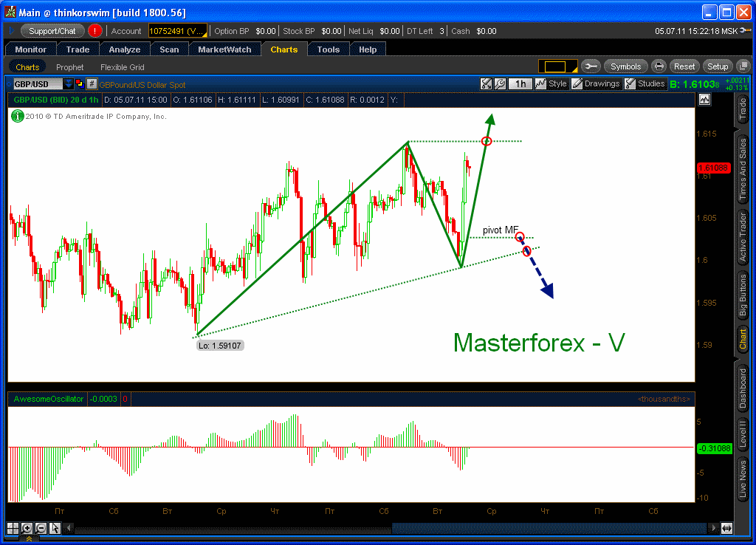The image size is (756, 545).
Task: Open the Live News side panel
Action: tap(743, 479)
